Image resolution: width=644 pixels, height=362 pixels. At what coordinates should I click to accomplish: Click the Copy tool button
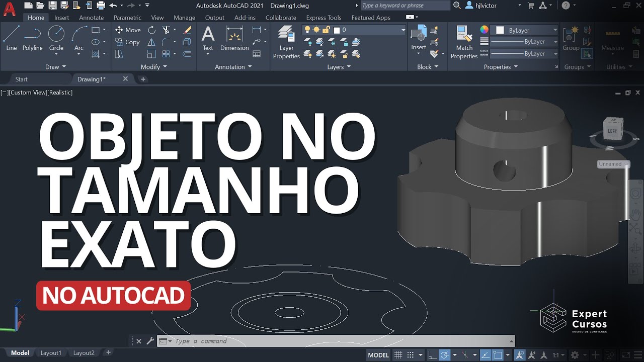(127, 42)
